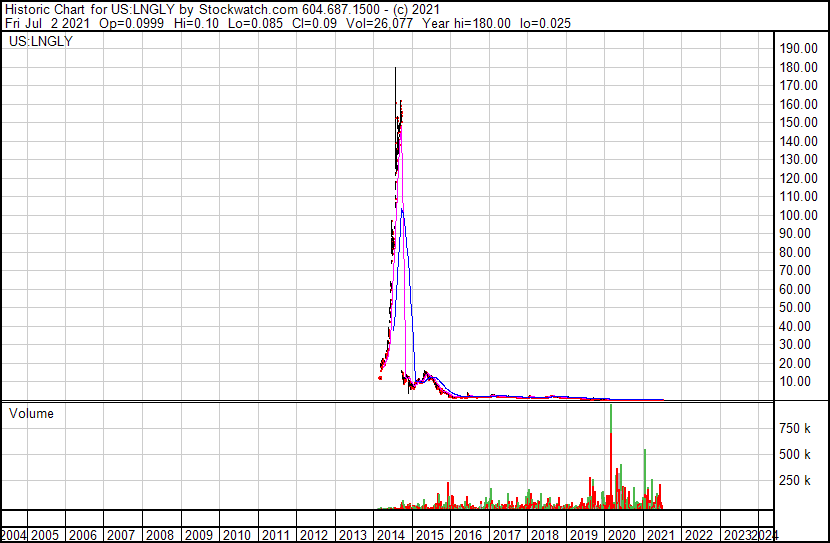This screenshot has height=543, width=830.
Task: Select the 150.00 price axis label
Action: 799,122
